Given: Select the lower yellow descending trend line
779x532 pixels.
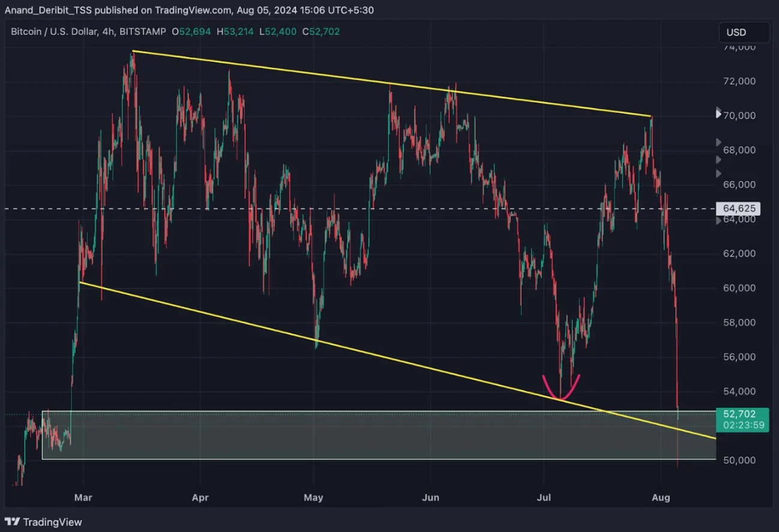Looking at the screenshot, I should tap(398, 360).
